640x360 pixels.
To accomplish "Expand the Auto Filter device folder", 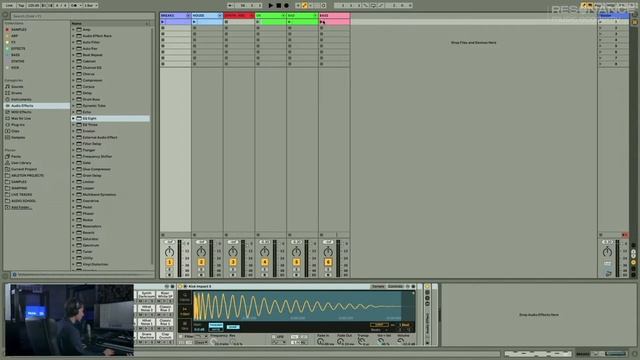I will (74, 42).
